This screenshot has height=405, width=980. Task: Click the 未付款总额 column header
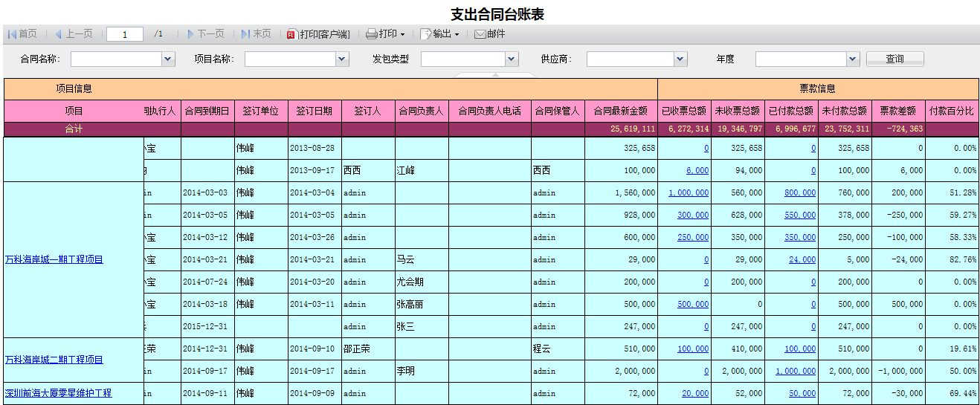[845, 111]
